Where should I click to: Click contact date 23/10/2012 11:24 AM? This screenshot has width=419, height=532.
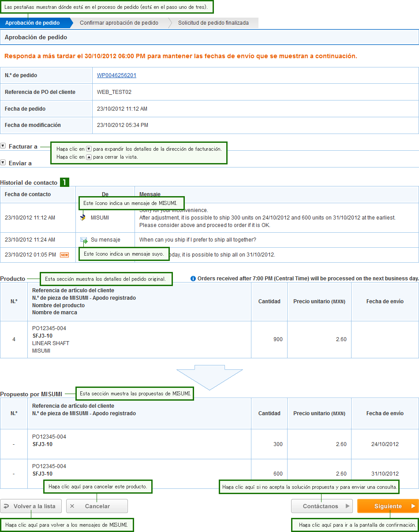(x=30, y=240)
